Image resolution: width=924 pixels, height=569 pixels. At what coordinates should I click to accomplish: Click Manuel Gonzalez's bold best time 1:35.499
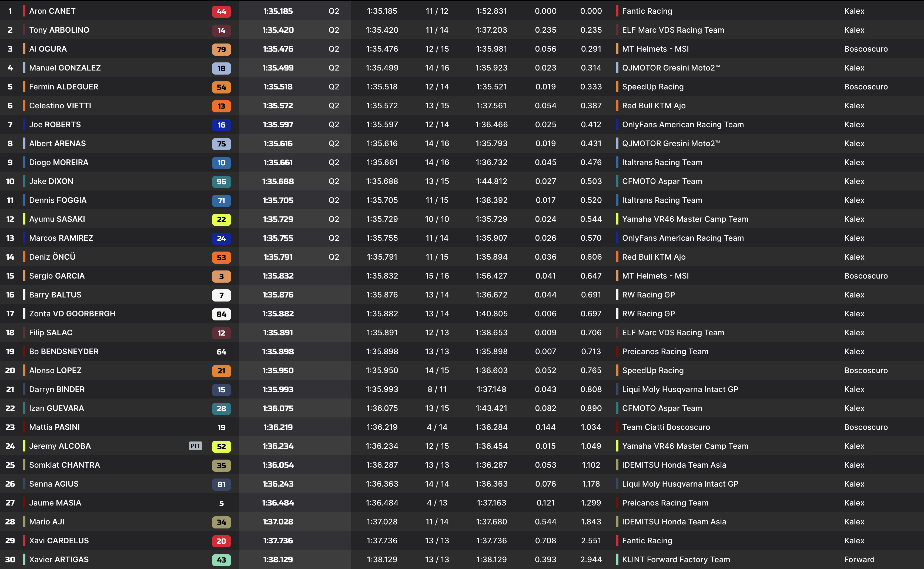point(278,68)
